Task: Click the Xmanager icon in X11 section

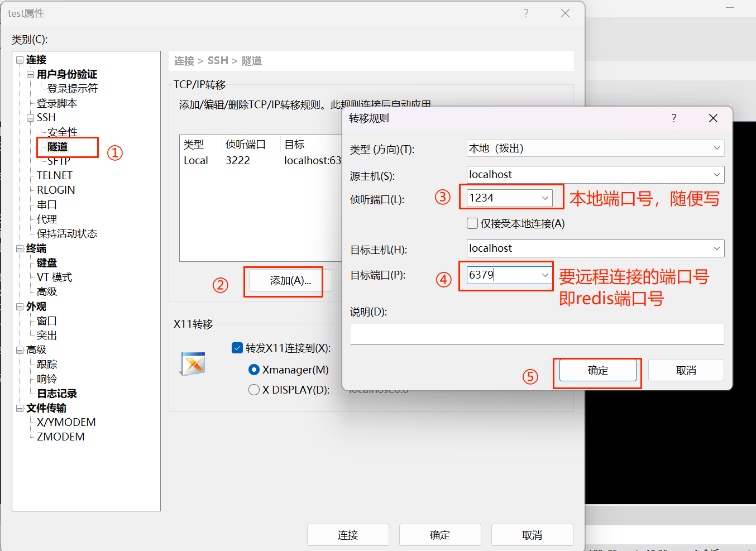Action: (x=193, y=363)
